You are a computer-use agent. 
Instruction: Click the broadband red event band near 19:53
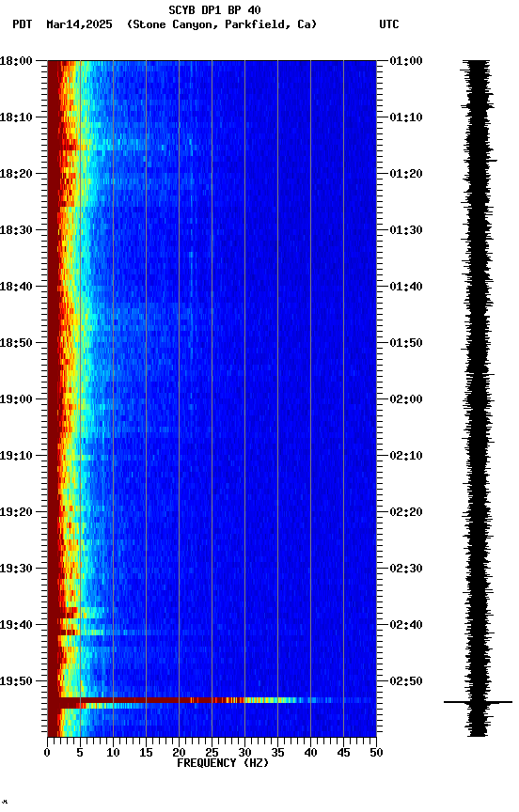pos(212,701)
